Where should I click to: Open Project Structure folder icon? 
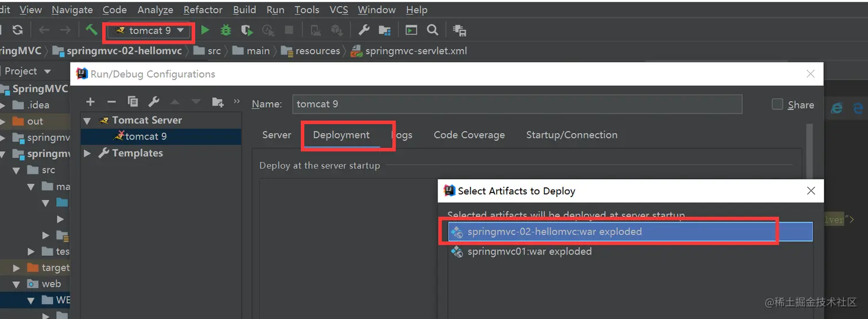(x=385, y=30)
